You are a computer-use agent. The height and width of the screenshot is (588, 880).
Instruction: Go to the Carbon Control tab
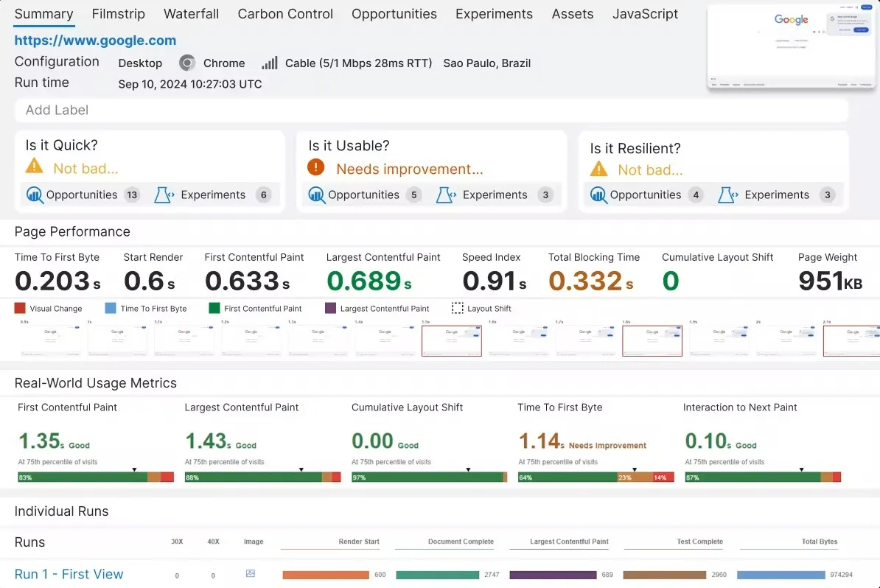click(x=285, y=14)
